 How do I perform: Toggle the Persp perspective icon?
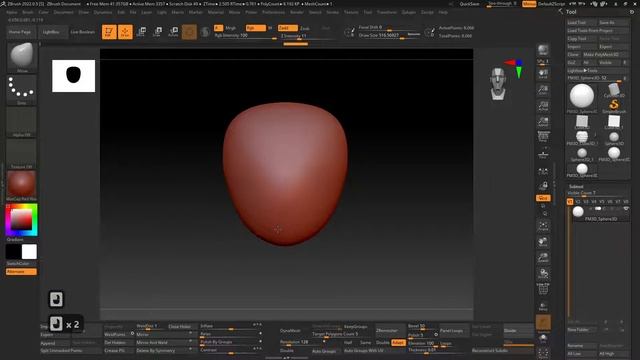[543, 136]
